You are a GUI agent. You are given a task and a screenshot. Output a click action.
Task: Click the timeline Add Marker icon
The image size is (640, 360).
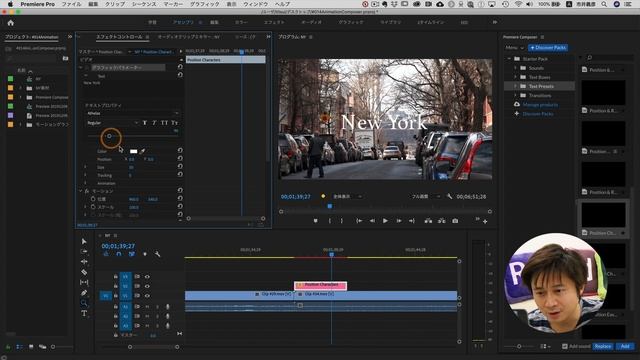(144, 254)
